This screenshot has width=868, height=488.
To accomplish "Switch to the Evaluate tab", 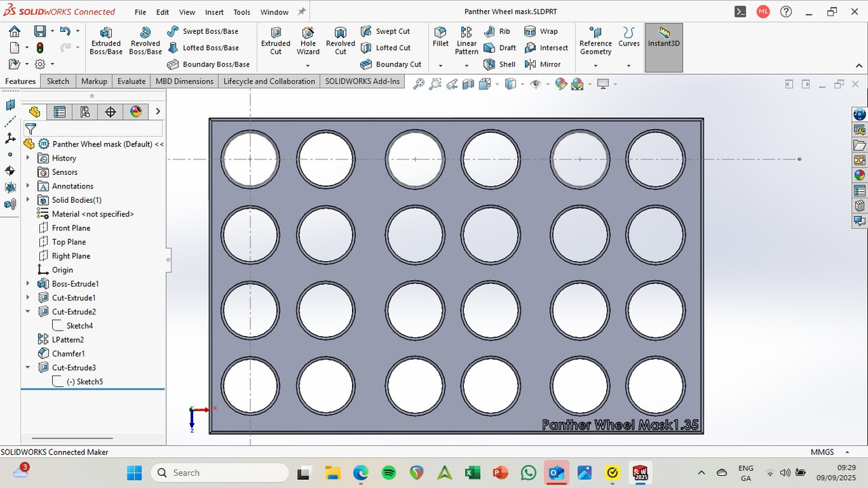I will [x=132, y=81].
